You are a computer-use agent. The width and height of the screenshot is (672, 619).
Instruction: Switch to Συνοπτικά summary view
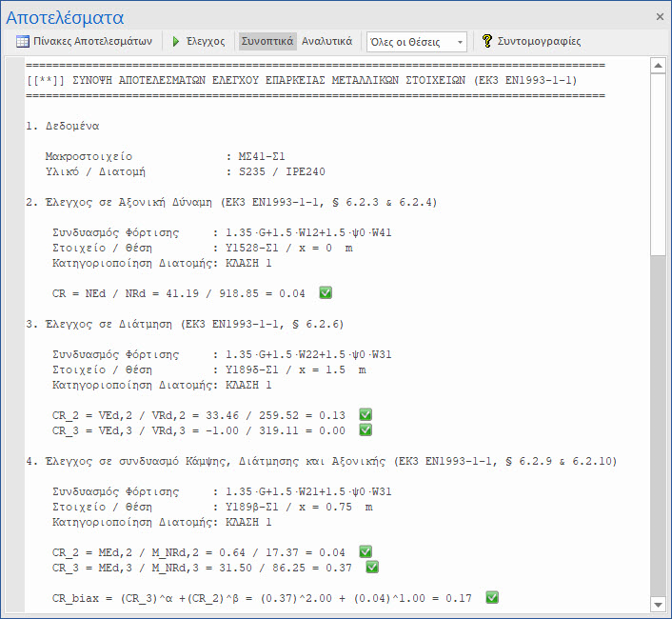[x=267, y=42]
